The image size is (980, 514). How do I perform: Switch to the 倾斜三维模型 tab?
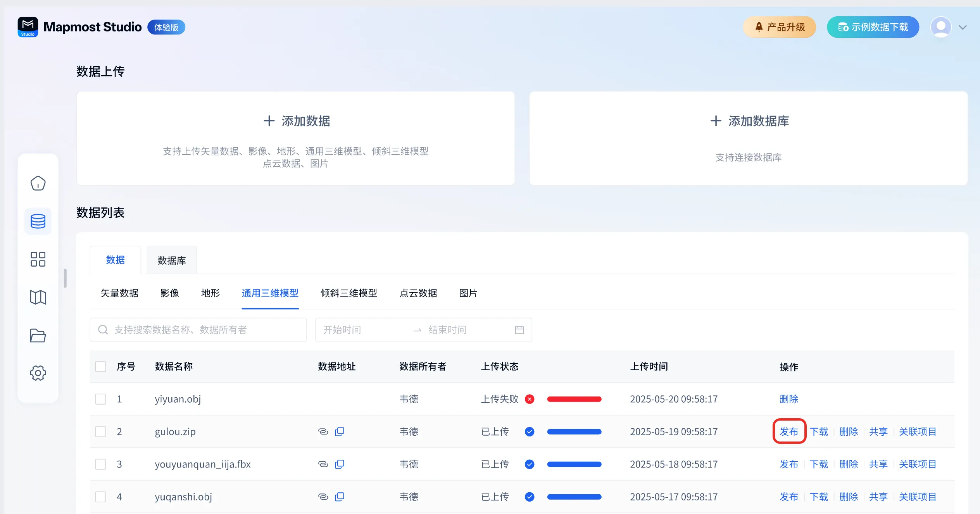tap(349, 293)
